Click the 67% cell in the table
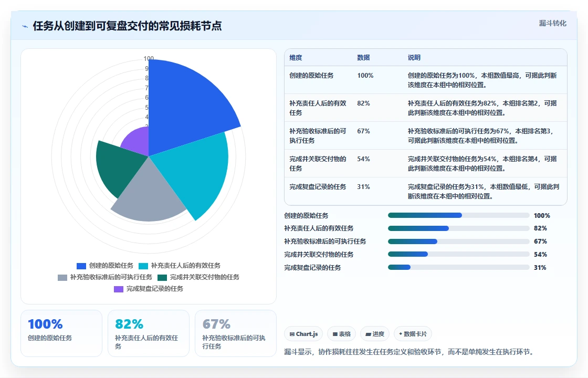This screenshot has width=588, height=378. click(363, 131)
